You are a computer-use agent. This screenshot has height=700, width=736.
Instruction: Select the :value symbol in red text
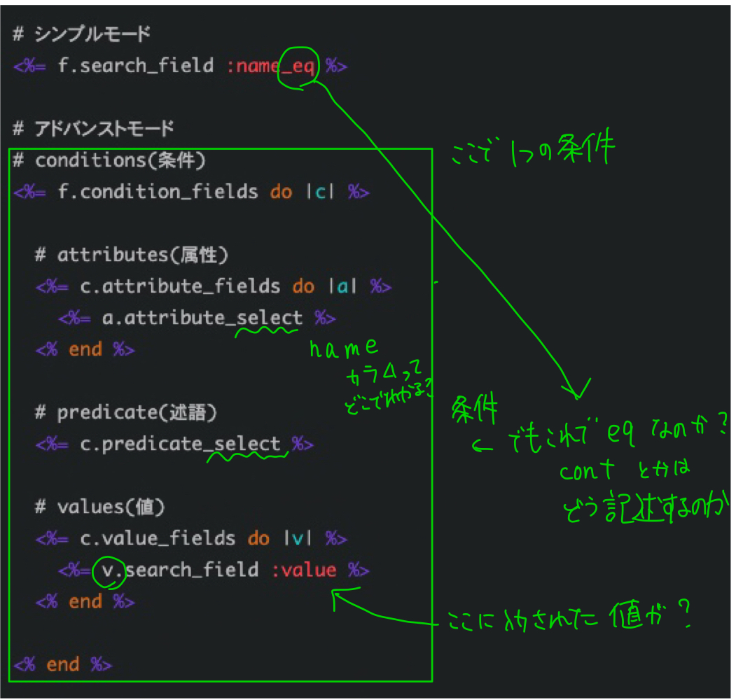(302, 570)
